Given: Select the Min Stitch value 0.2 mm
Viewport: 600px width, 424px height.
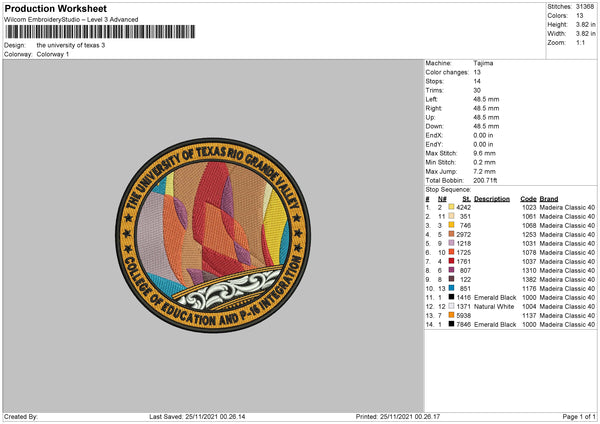Looking at the screenshot, I should pyautogui.click(x=484, y=162).
